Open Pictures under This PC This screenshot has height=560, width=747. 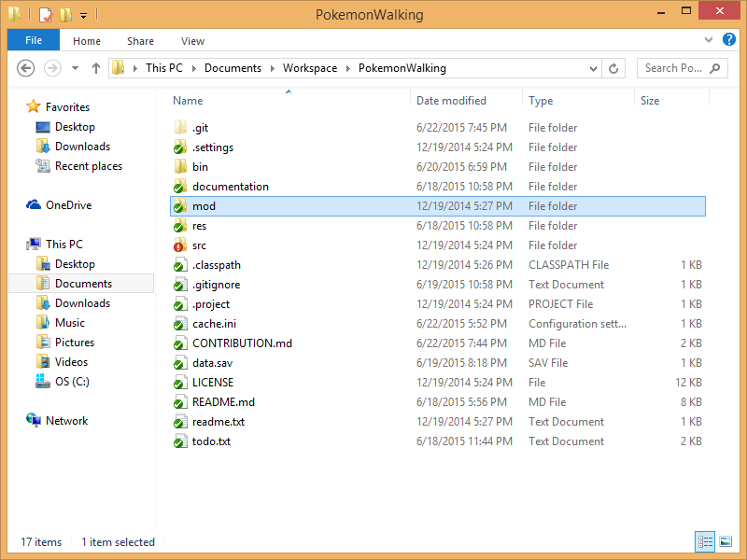tap(75, 343)
